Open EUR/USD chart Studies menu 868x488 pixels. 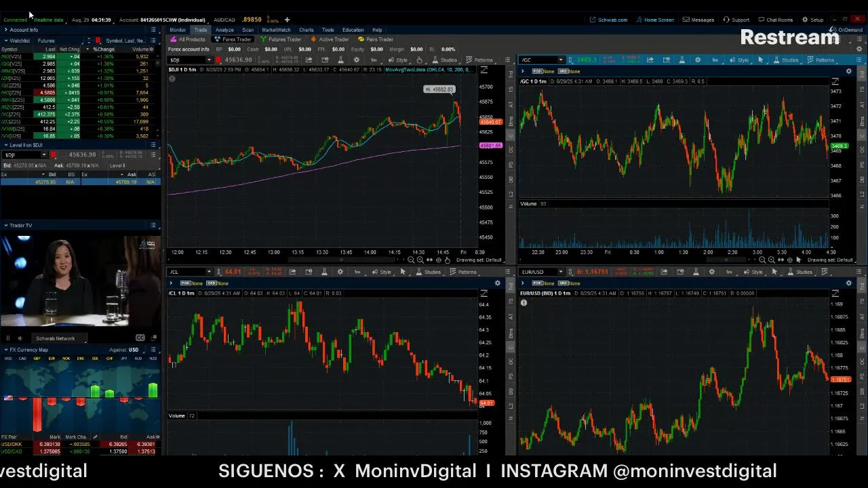pyautogui.click(x=800, y=272)
